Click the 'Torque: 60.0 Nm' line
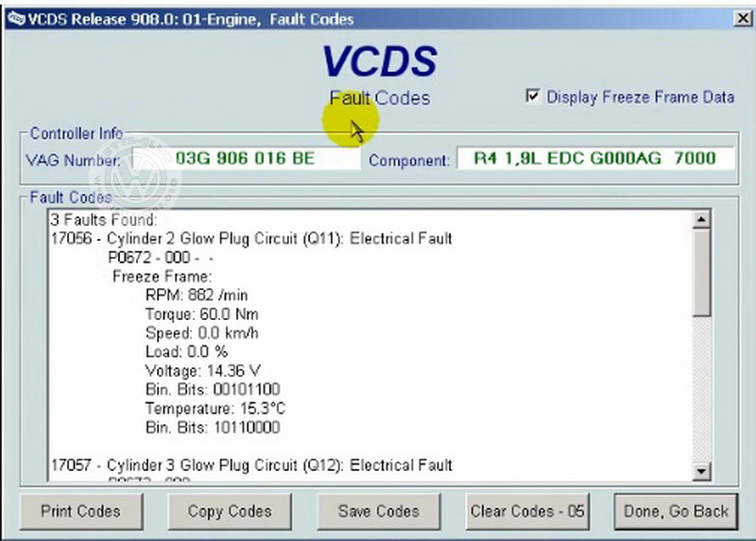The width and height of the screenshot is (756, 541). point(201,314)
